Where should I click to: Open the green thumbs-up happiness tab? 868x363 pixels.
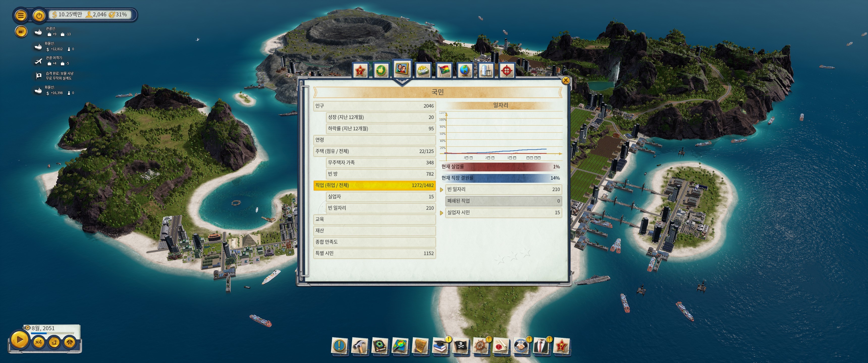pos(381,70)
